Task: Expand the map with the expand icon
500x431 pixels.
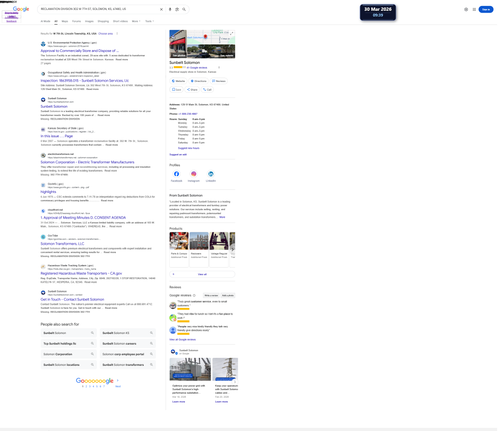Action: 231,33
